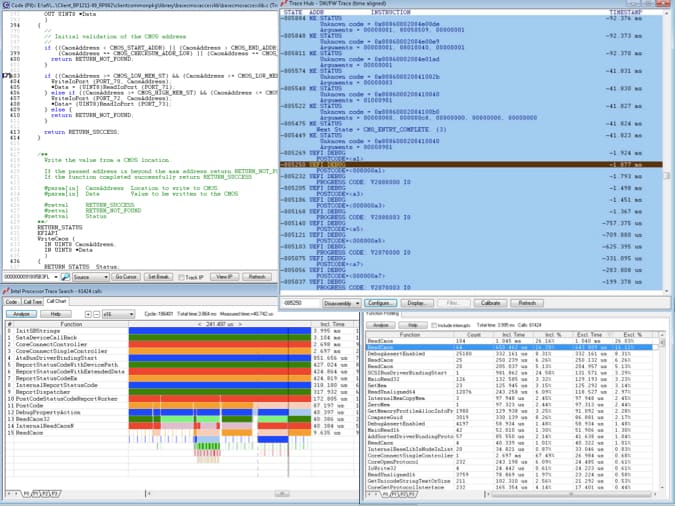Click the View IP button
Viewport: 675px width, 506px height.
click(224, 277)
